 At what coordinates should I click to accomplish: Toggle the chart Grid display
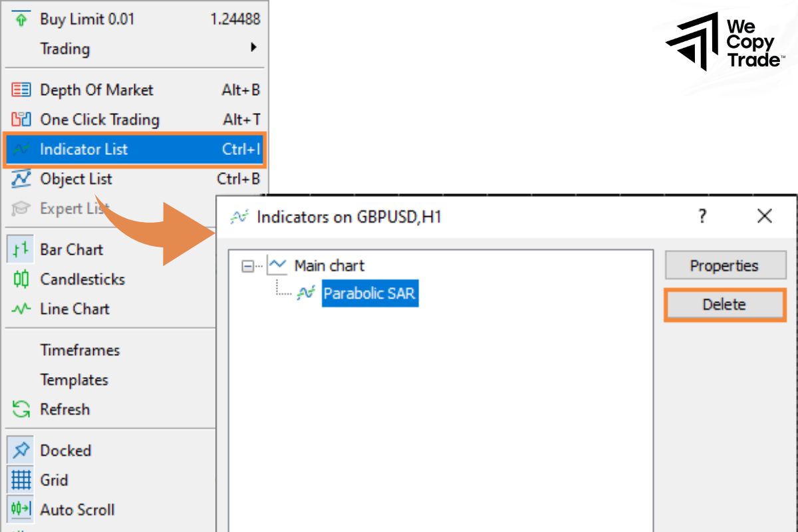[20, 479]
